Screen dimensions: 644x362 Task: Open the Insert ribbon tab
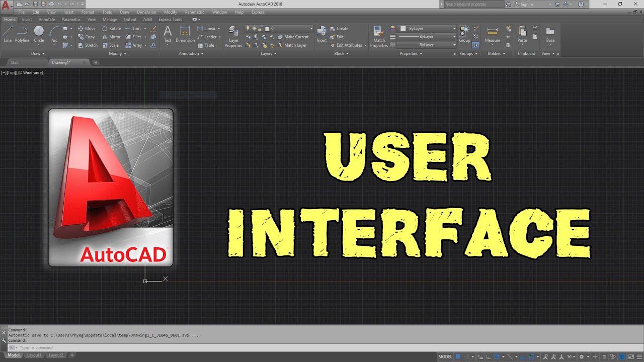27,20
